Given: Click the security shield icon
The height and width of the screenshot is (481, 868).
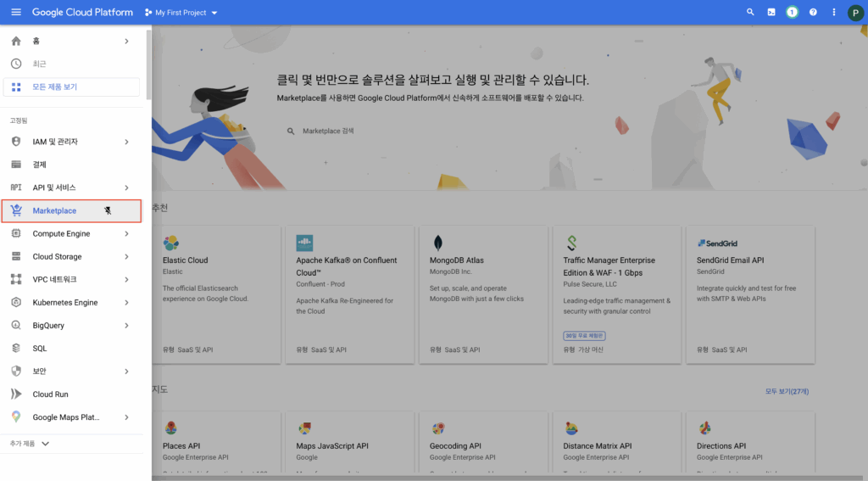Looking at the screenshot, I should [16, 372].
